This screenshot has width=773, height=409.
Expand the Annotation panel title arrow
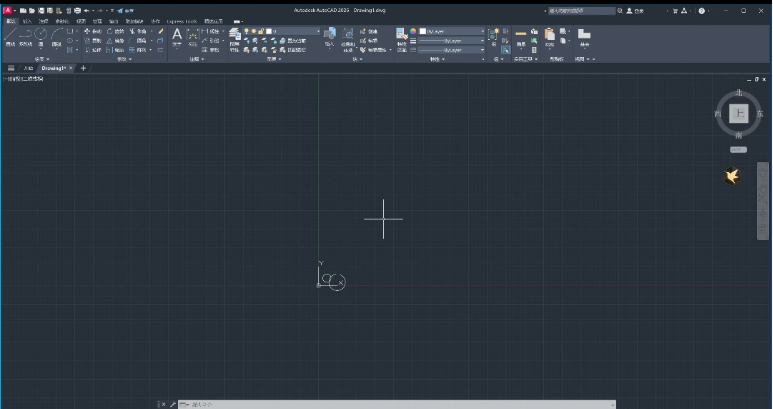[203, 59]
